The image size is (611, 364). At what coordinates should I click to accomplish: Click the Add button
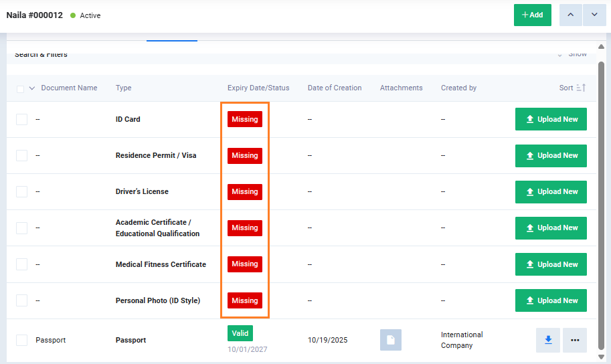(532, 15)
